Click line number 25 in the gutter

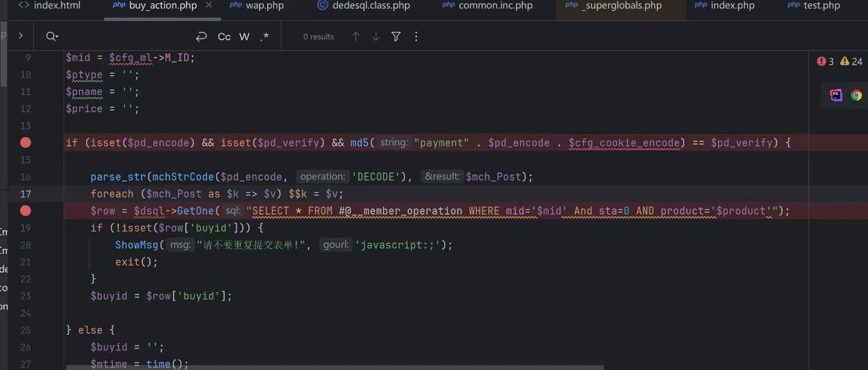pos(26,330)
